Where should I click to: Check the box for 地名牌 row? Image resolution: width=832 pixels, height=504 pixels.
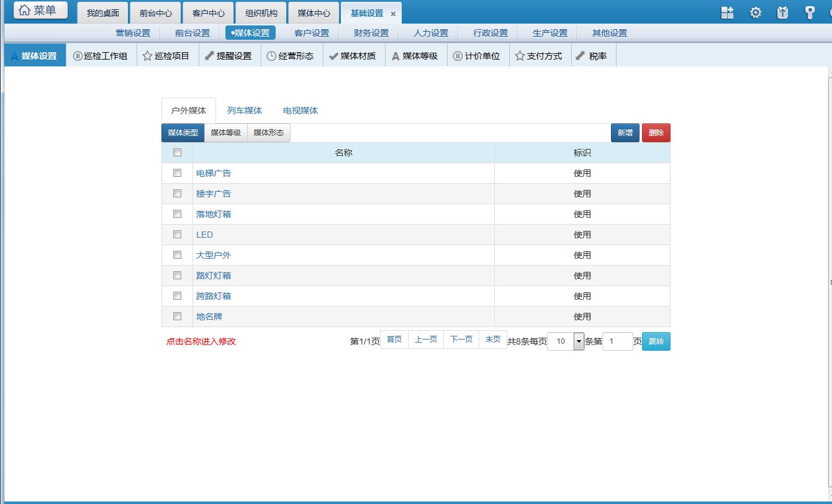point(177,316)
